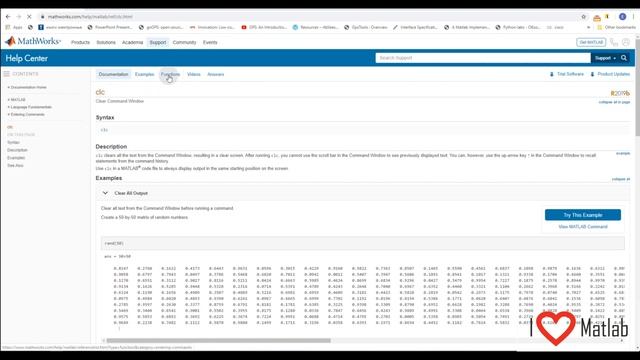Click the Trial Software download link
This screenshot has height=360, width=640.
point(567,74)
